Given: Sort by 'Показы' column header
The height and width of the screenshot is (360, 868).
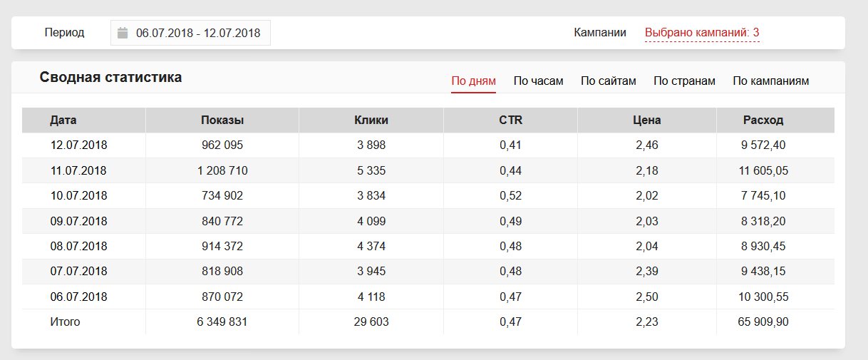Looking at the screenshot, I should pos(222,120).
